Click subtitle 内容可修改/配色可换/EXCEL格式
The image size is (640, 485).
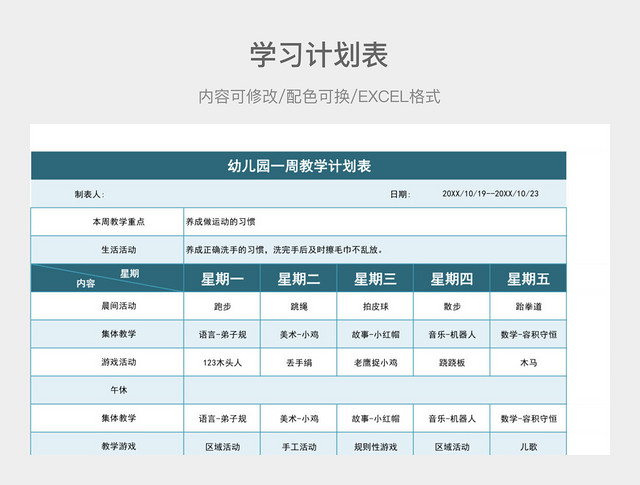(x=319, y=97)
